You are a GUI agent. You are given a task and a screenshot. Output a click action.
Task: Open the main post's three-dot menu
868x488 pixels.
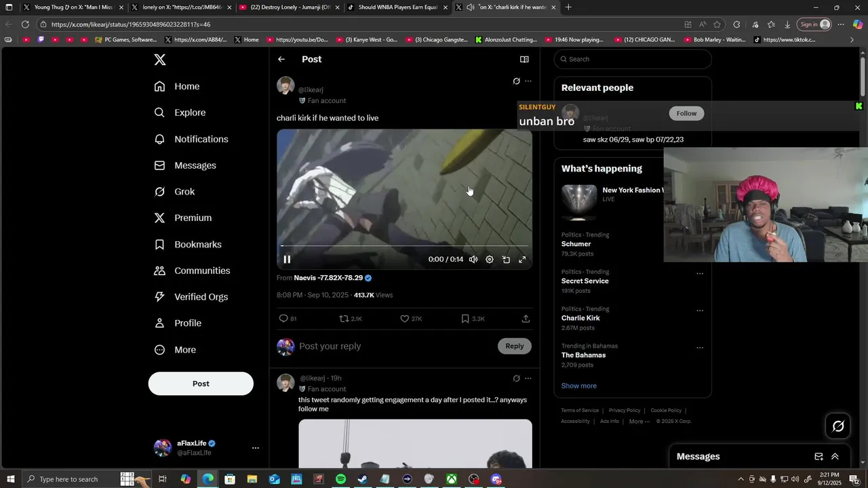click(528, 81)
